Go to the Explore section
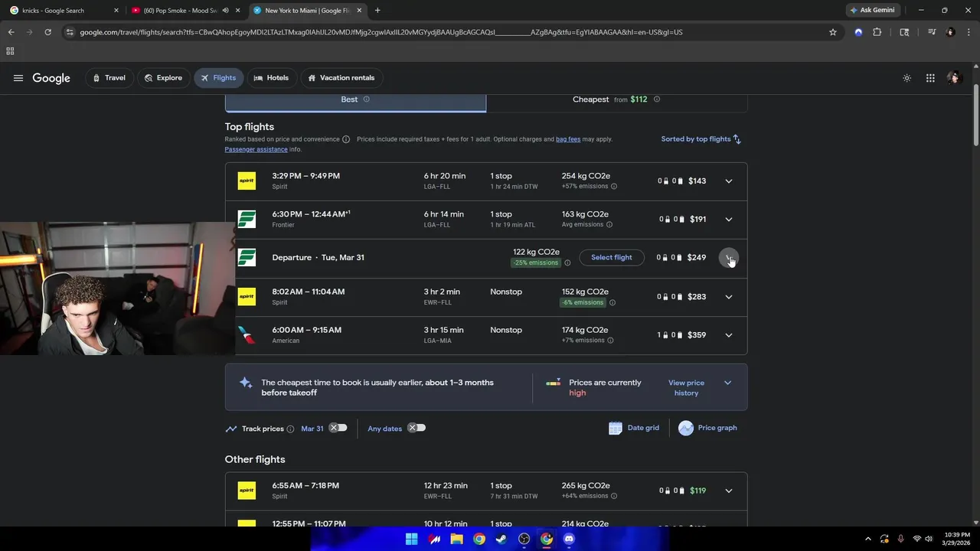The height and width of the screenshot is (551, 980). tap(164, 78)
